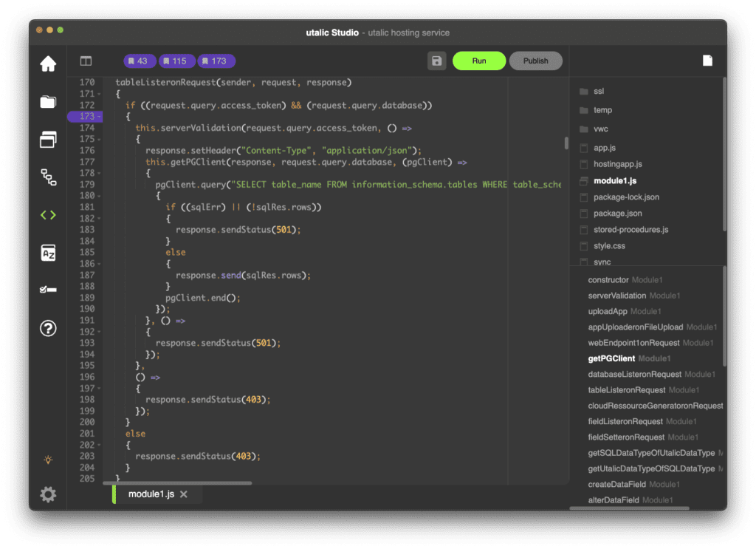The height and width of the screenshot is (549, 756).
Task: Close the module1.js tab
Action: click(184, 494)
